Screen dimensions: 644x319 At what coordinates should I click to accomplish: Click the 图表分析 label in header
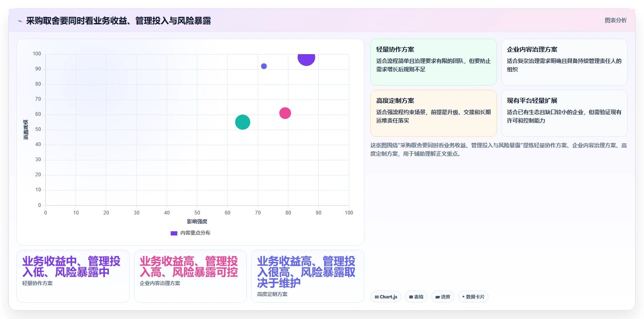[615, 20]
